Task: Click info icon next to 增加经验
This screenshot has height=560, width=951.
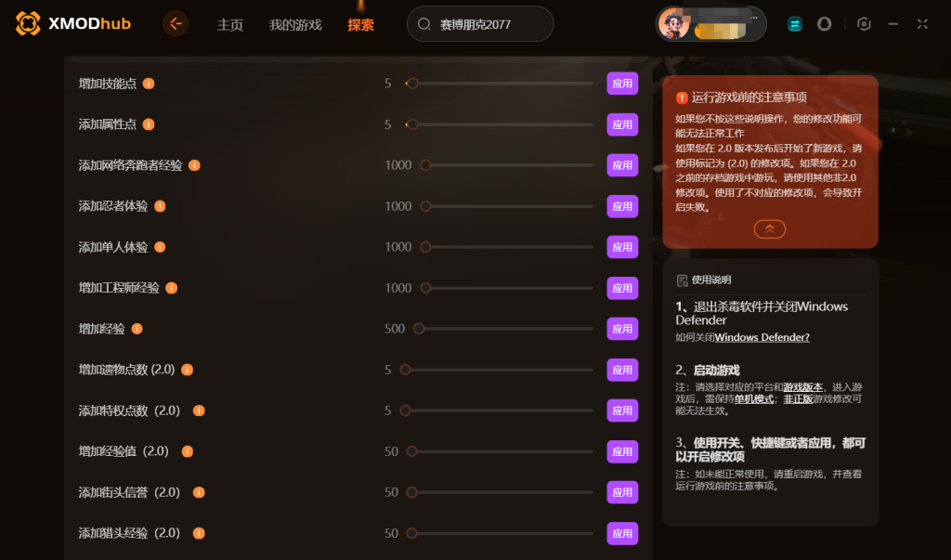Action: [137, 329]
